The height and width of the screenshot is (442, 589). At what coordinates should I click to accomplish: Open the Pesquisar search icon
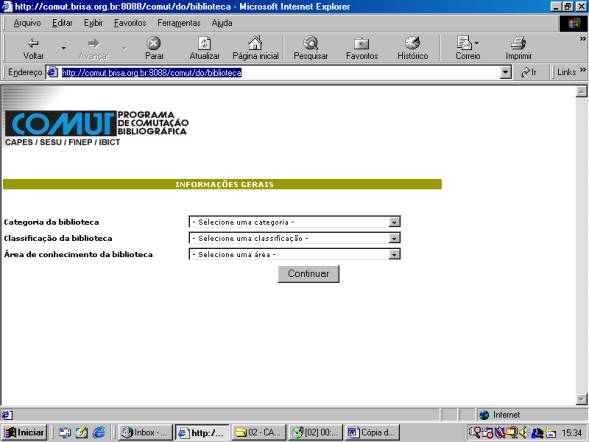(x=311, y=43)
